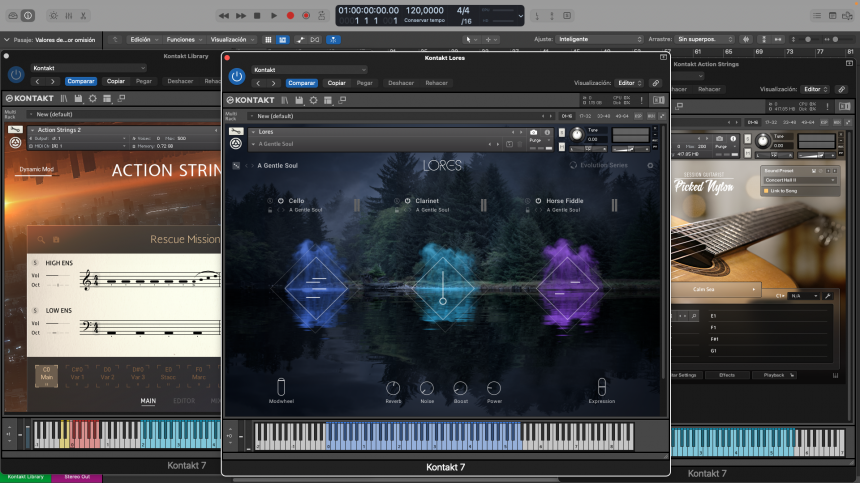
Task: Switch to MAIN tab in Action Strings
Action: (x=148, y=401)
